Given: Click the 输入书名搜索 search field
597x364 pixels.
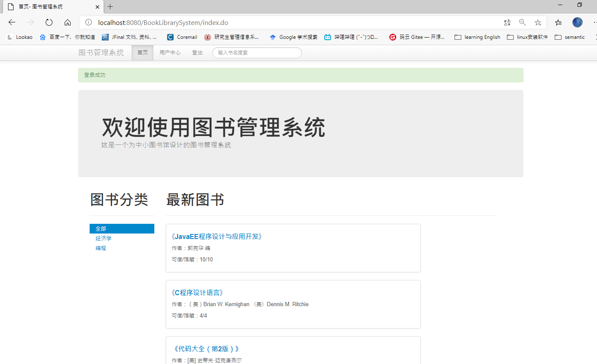Looking at the screenshot, I should pyautogui.click(x=257, y=53).
